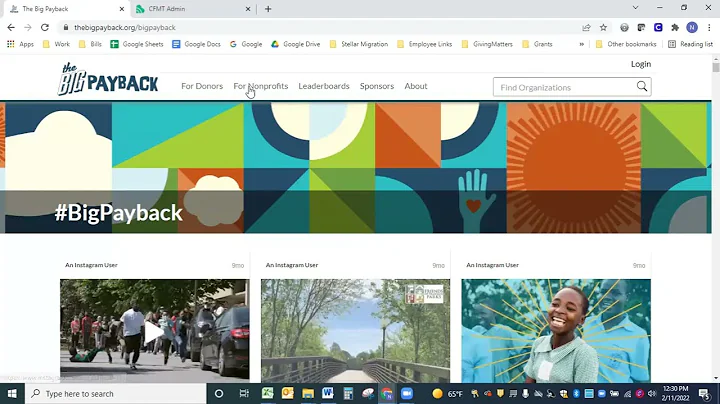Open a new browser tab
This screenshot has height=404, width=720.
[x=268, y=9]
